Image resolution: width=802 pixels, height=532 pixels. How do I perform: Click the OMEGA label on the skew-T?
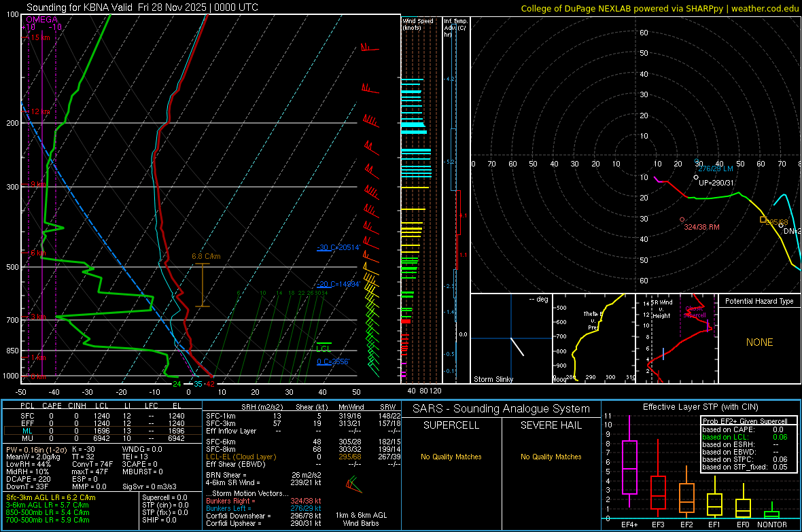[x=42, y=20]
